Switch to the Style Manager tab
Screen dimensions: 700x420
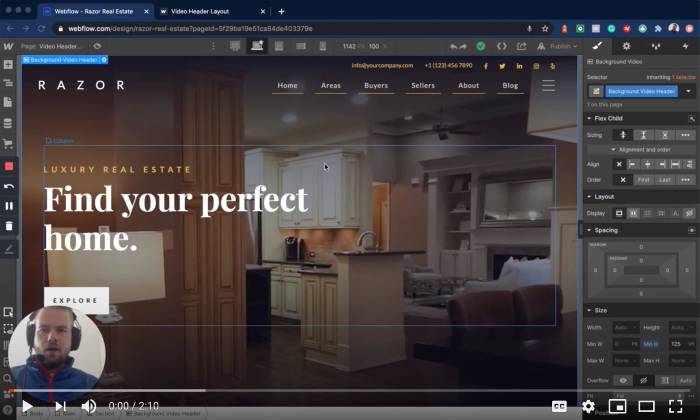pyautogui.click(x=656, y=46)
